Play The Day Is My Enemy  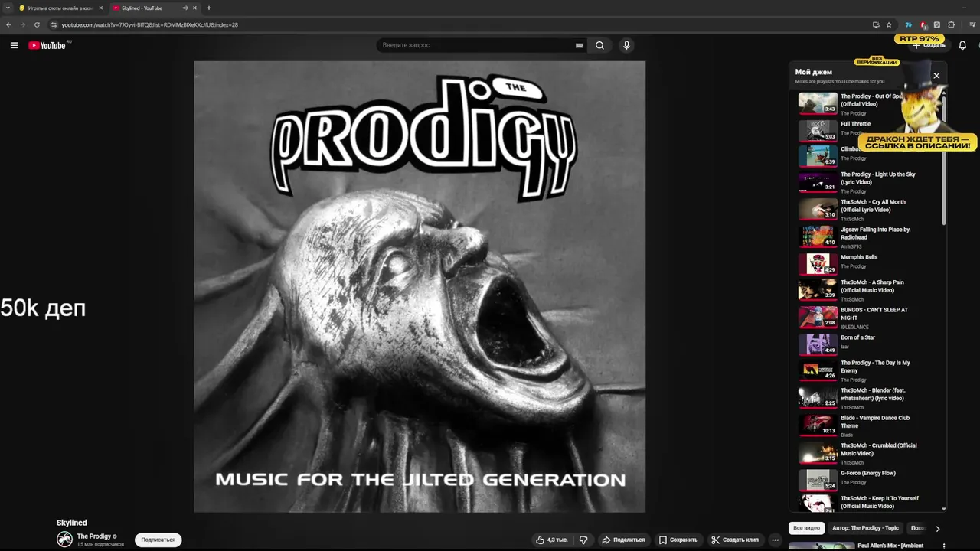tap(867, 370)
